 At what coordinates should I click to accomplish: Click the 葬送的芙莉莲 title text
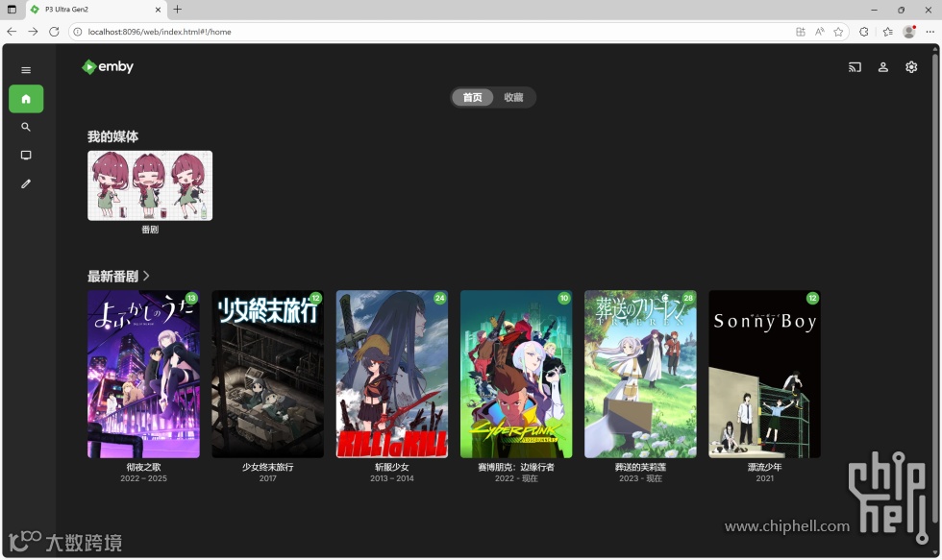(x=640, y=467)
